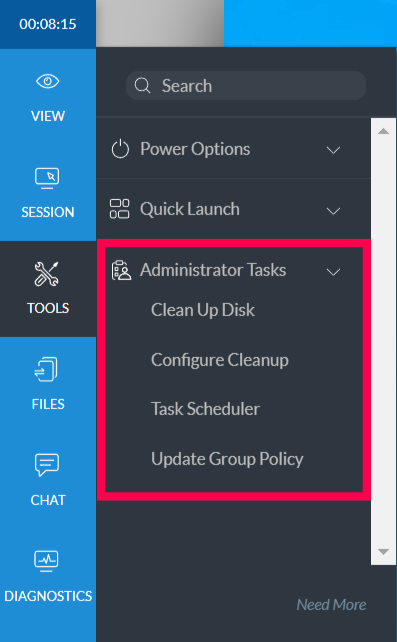Image resolution: width=397 pixels, height=642 pixels.
Task: Focus the Search input field
Action: tap(246, 86)
